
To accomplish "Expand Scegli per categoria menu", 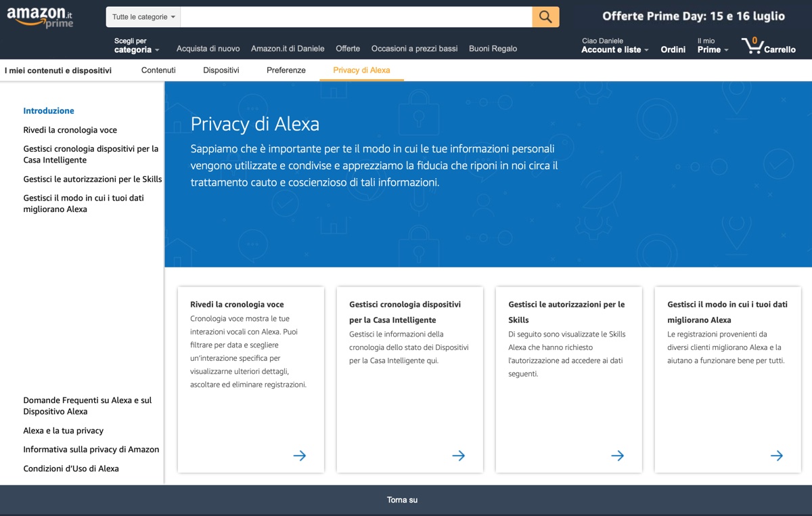I will (x=137, y=46).
